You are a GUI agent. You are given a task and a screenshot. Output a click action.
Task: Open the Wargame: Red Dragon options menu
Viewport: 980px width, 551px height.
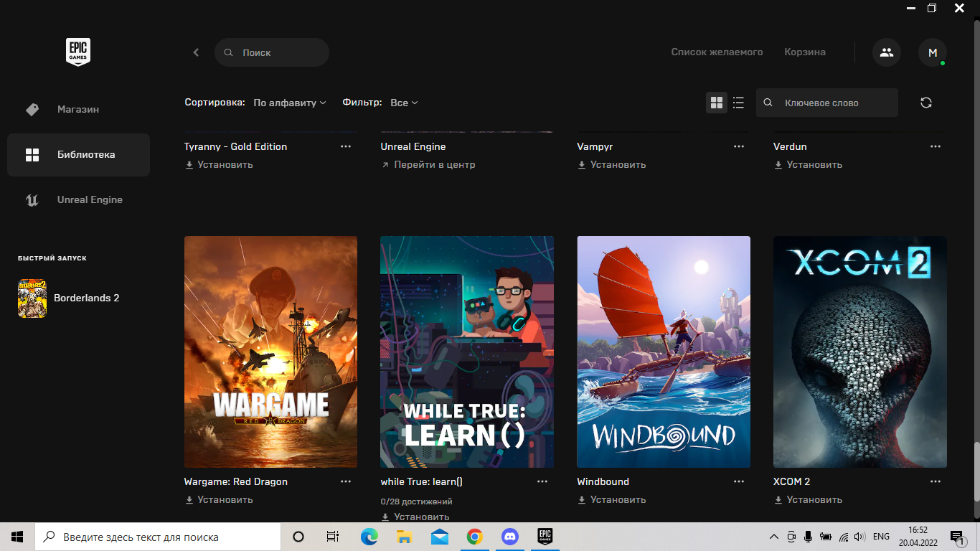[346, 481]
